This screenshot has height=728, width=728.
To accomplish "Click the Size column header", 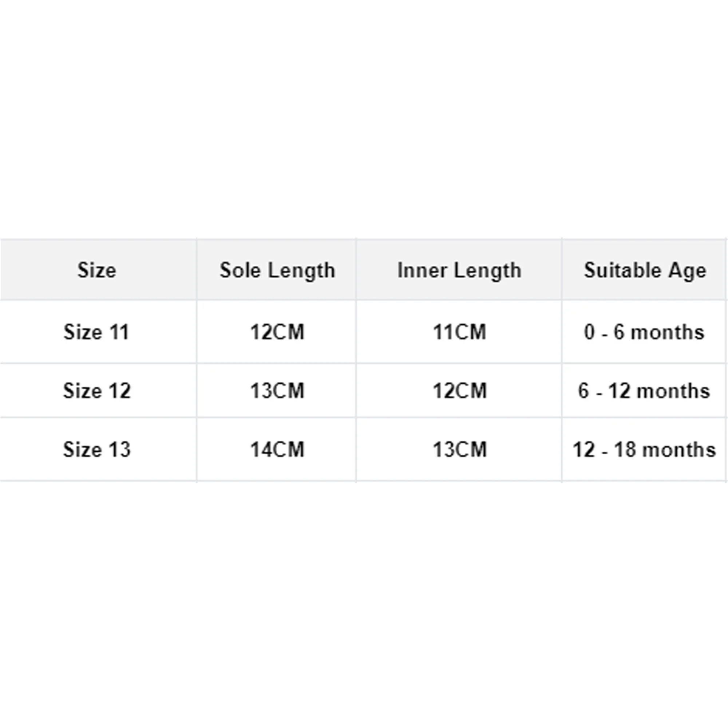I will [x=97, y=270].
